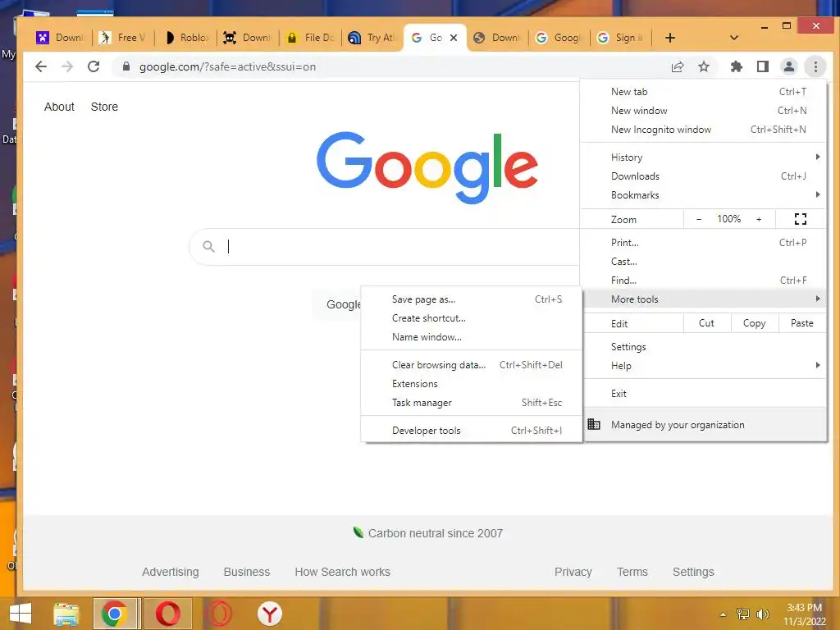Switch to the Free V tab
This screenshot has height=630, width=840.
point(125,38)
